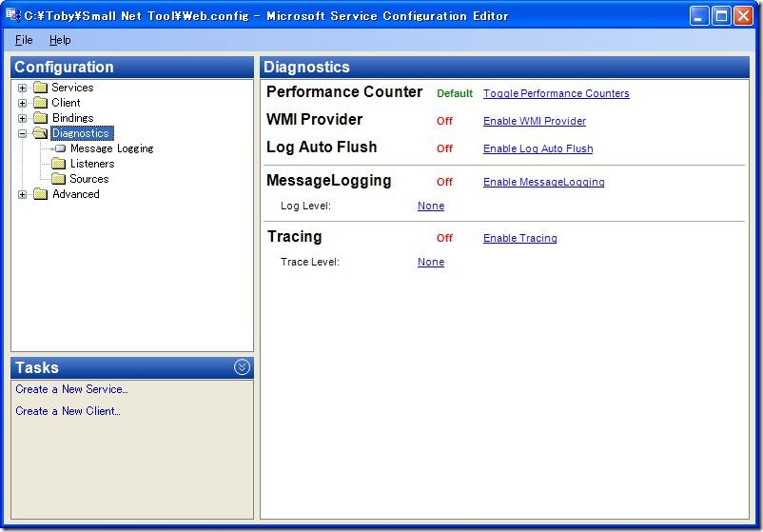
Task: Click the Log Auto Flush heading
Action: click(322, 147)
